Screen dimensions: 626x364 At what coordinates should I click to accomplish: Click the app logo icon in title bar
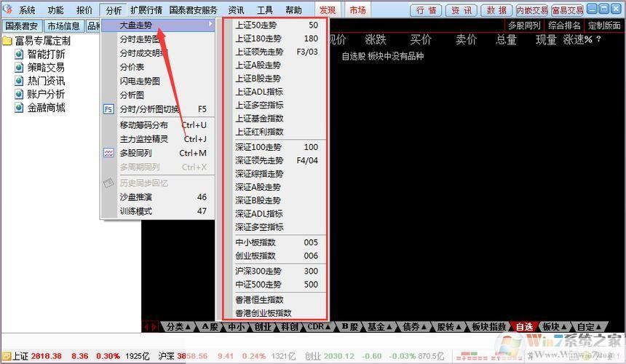(x=7, y=9)
